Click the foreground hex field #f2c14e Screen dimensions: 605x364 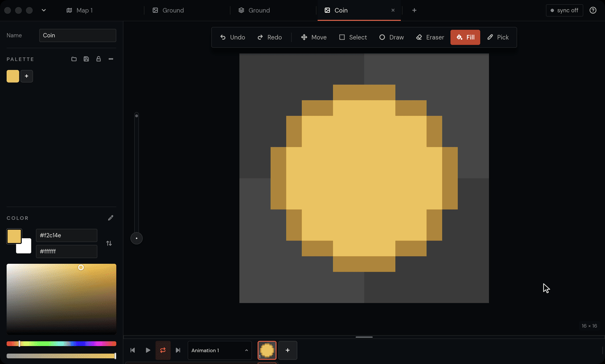coord(67,235)
